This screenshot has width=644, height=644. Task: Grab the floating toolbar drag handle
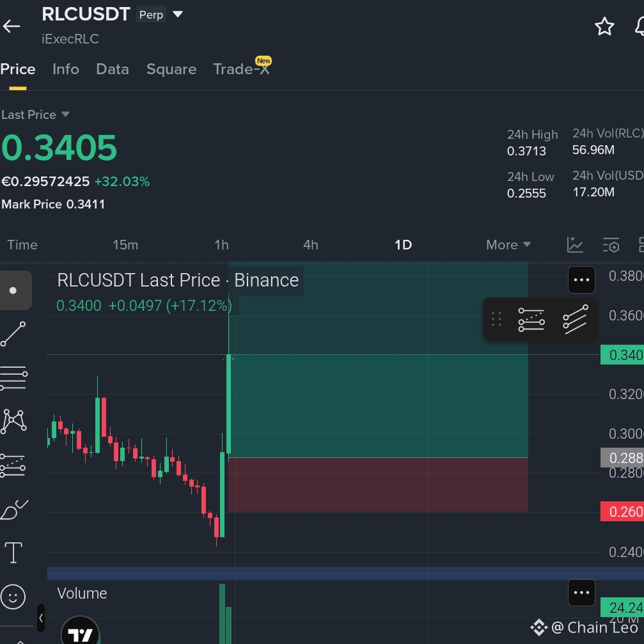coord(496,319)
